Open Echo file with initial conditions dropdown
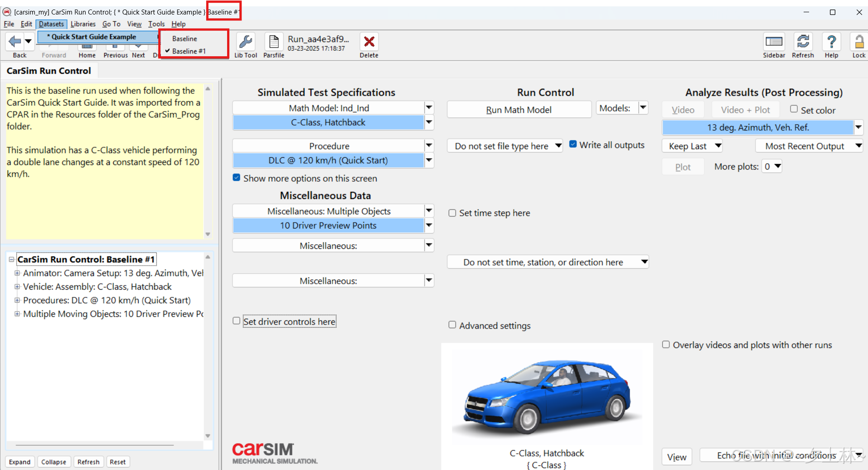This screenshot has height=470, width=868. coord(782,455)
